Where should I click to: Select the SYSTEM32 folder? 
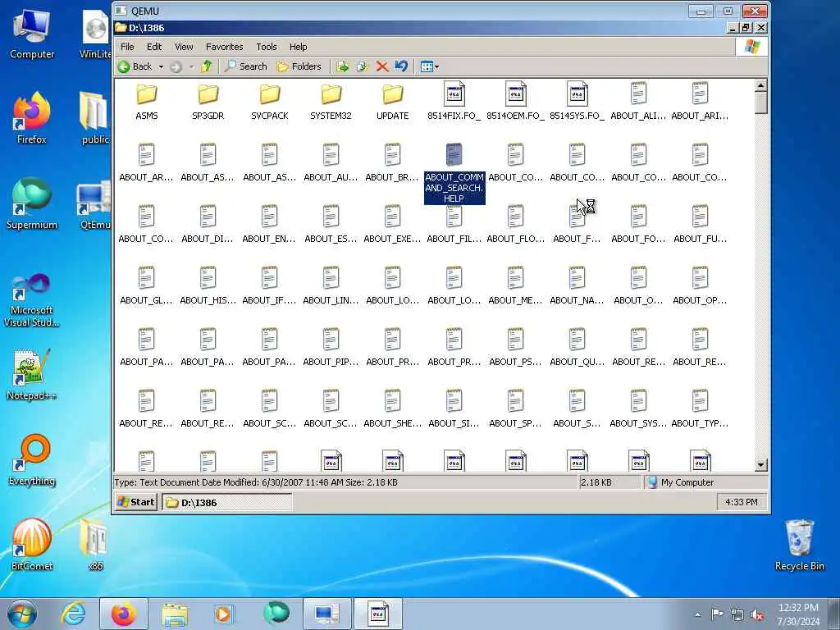click(x=331, y=102)
